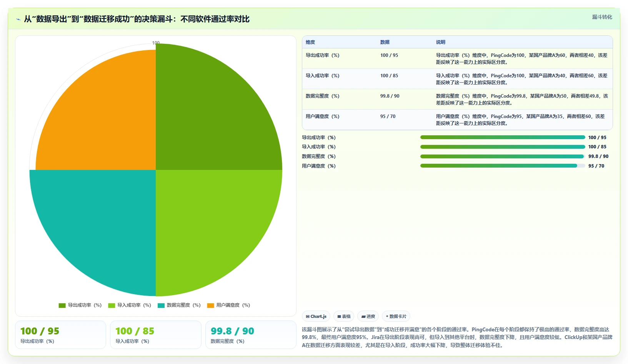Select the 用户满意度（%） table row label

(323, 116)
